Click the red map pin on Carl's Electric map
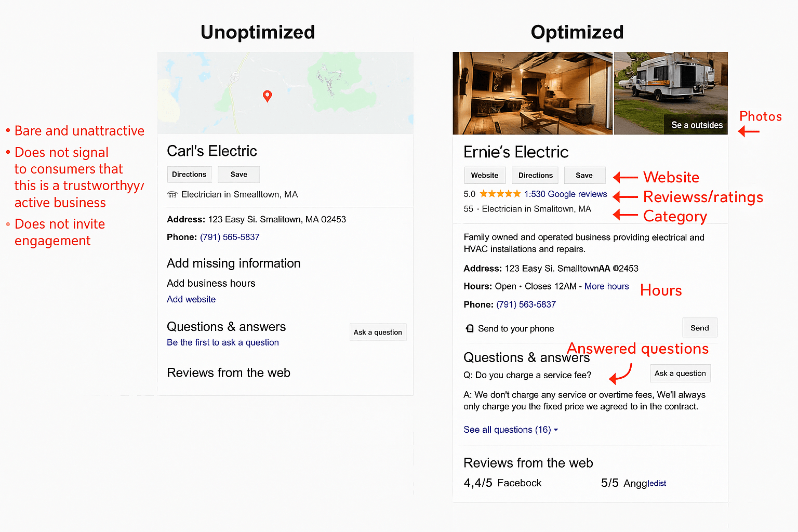This screenshot has width=798, height=532. (x=268, y=96)
